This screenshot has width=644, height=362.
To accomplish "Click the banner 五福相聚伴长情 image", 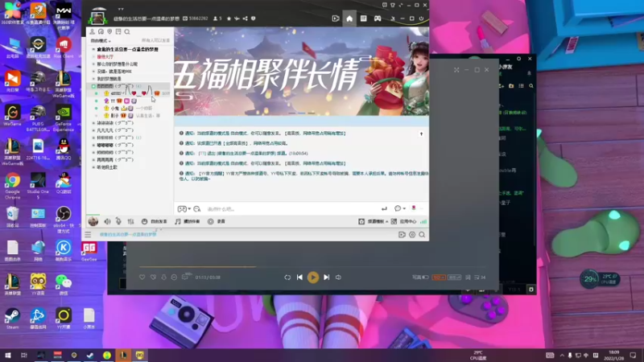I will coord(301,72).
